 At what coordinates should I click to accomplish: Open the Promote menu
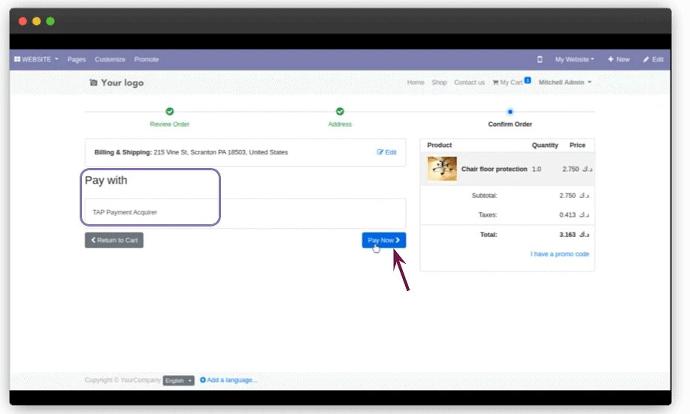(x=147, y=59)
